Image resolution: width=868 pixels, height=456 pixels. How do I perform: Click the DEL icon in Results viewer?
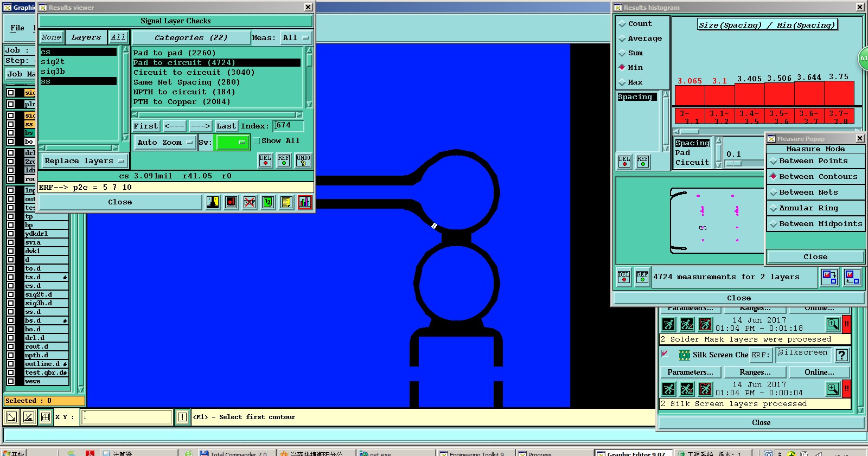pyautogui.click(x=265, y=160)
